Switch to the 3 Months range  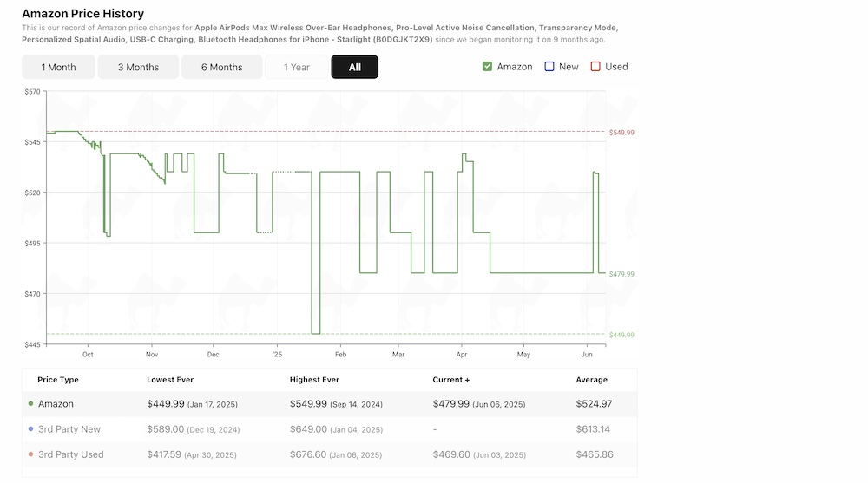pyautogui.click(x=138, y=67)
